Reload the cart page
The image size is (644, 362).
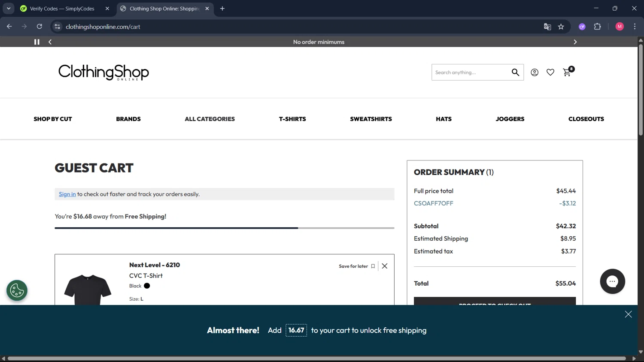click(39, 27)
